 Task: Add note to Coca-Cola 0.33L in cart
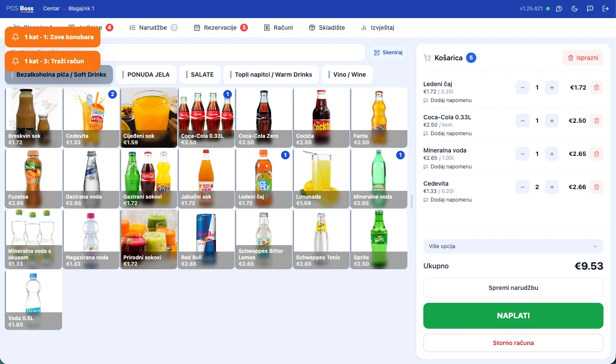pyautogui.click(x=447, y=134)
